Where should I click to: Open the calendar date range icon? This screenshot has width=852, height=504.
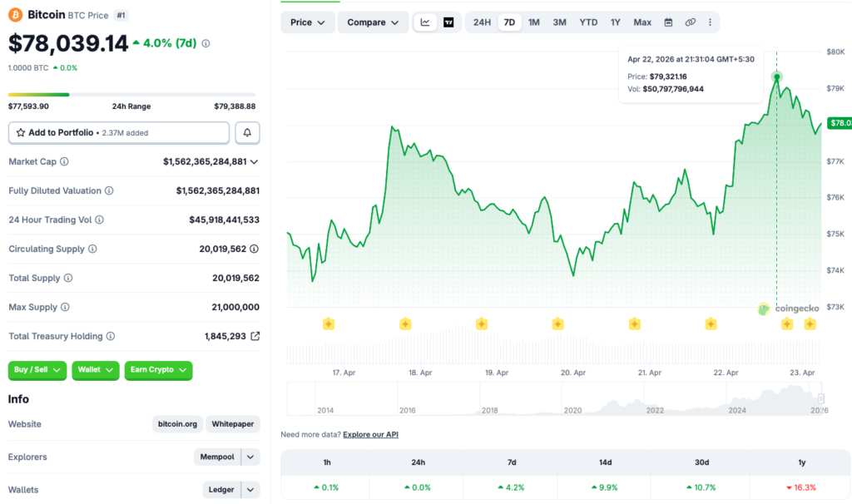668,22
